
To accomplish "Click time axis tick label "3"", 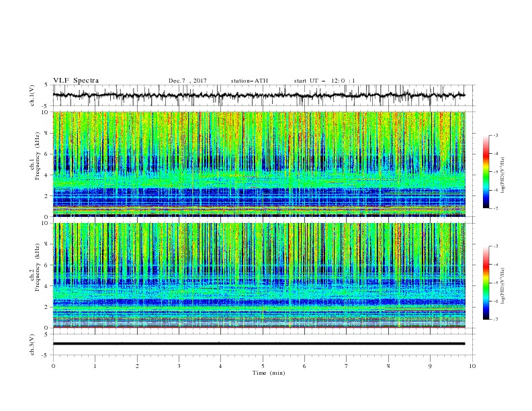I will click(x=179, y=366).
